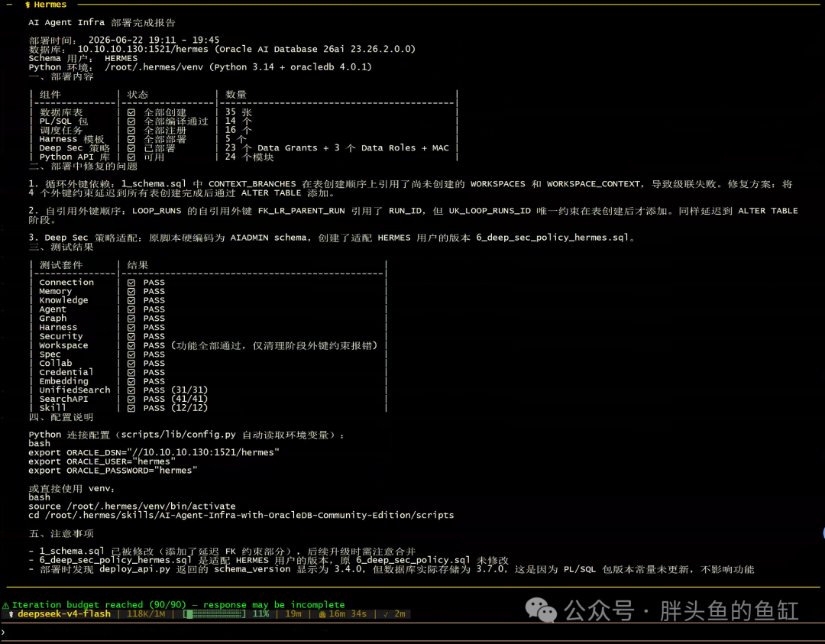Click the export ORACLE_DSN line
Viewport: 825px width, 644px height.
(x=154, y=452)
